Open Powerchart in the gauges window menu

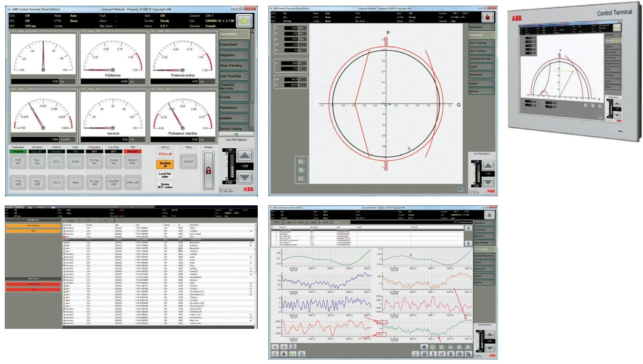[234, 45]
